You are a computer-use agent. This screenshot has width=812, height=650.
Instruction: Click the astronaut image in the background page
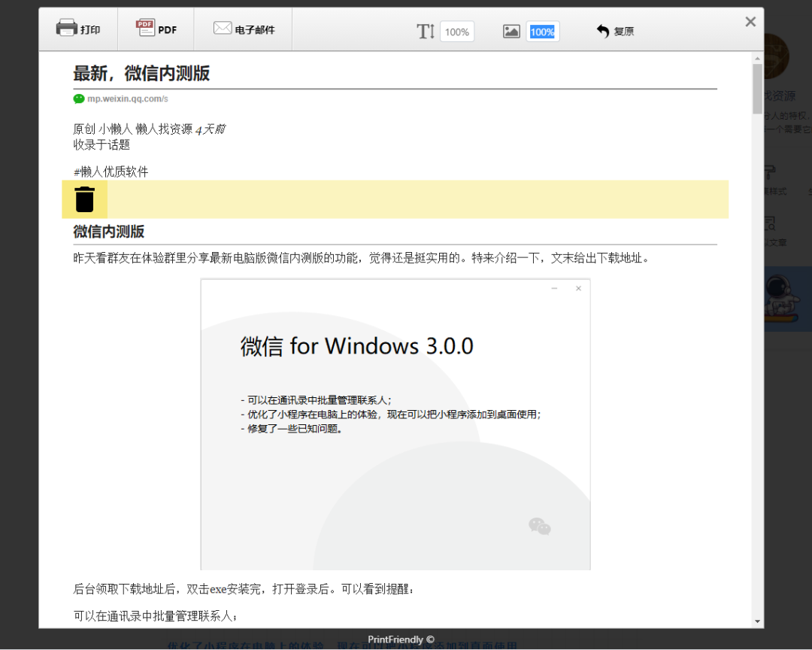tap(787, 299)
